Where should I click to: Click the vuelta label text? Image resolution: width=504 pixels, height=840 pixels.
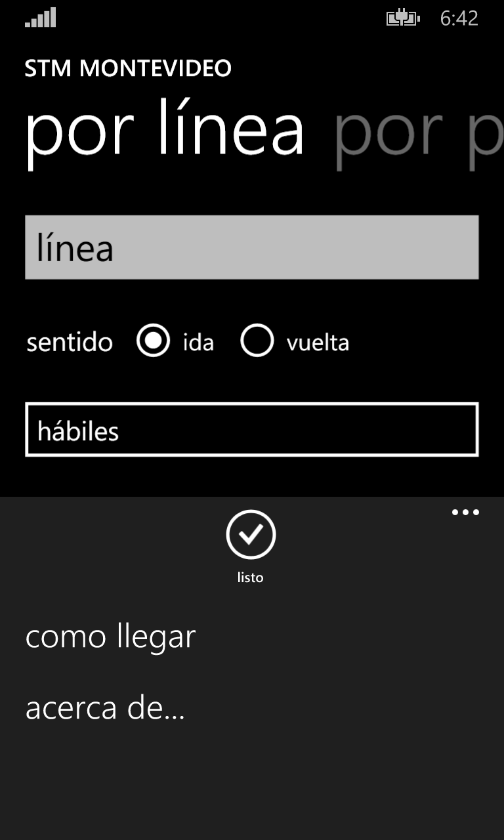coord(318,343)
